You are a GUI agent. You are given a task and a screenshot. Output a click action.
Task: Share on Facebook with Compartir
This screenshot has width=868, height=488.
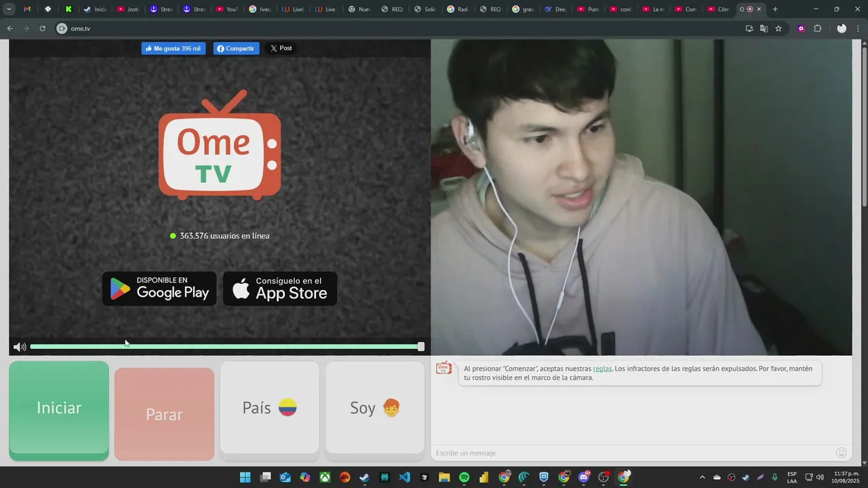pos(236,48)
